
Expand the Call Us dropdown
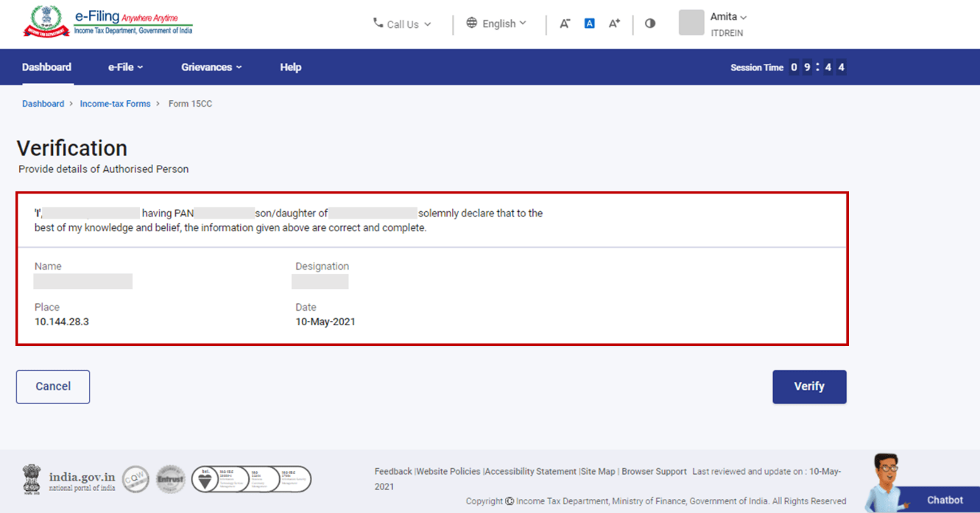click(x=402, y=24)
